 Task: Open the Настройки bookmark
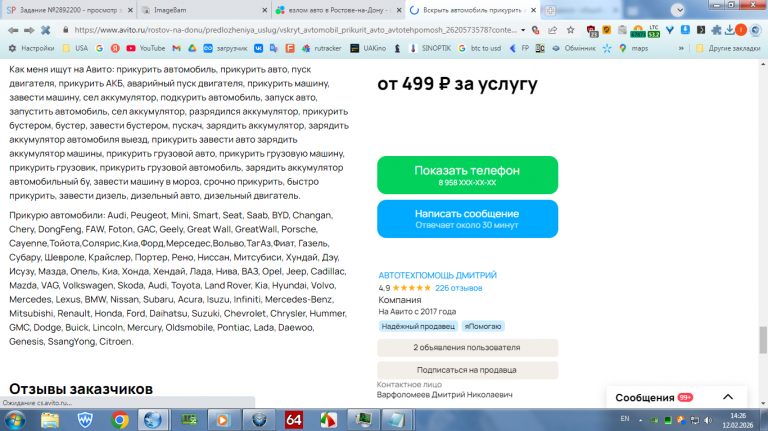click(x=31, y=48)
